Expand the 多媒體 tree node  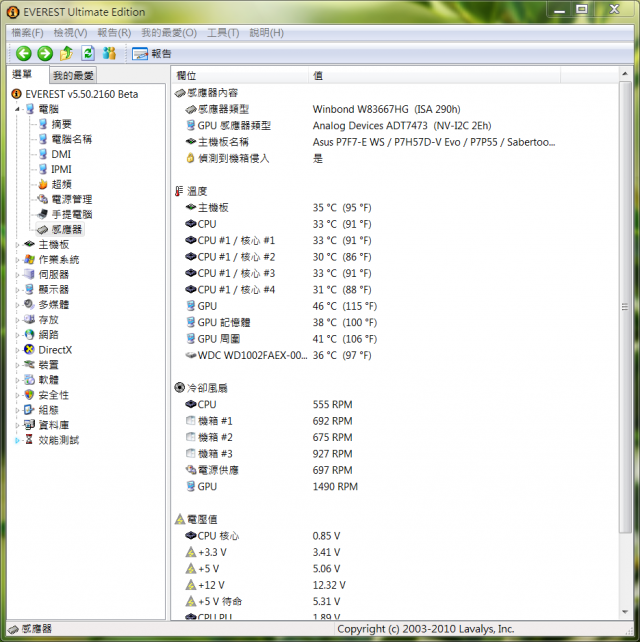(17, 305)
